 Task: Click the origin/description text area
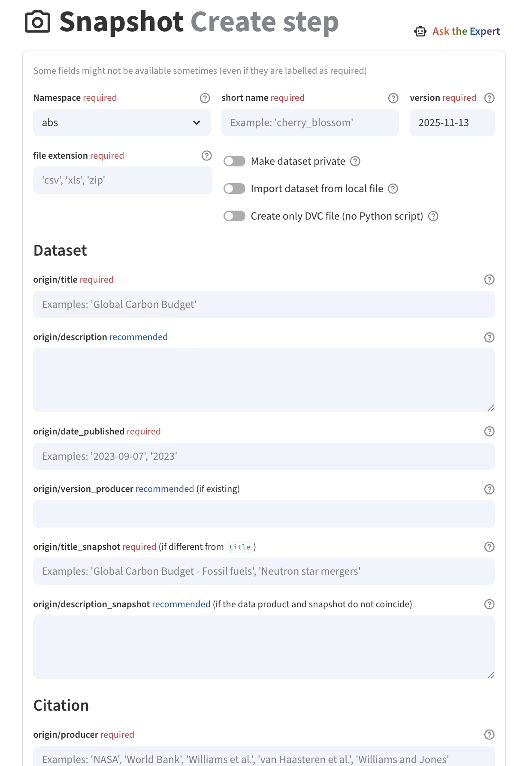(264, 380)
